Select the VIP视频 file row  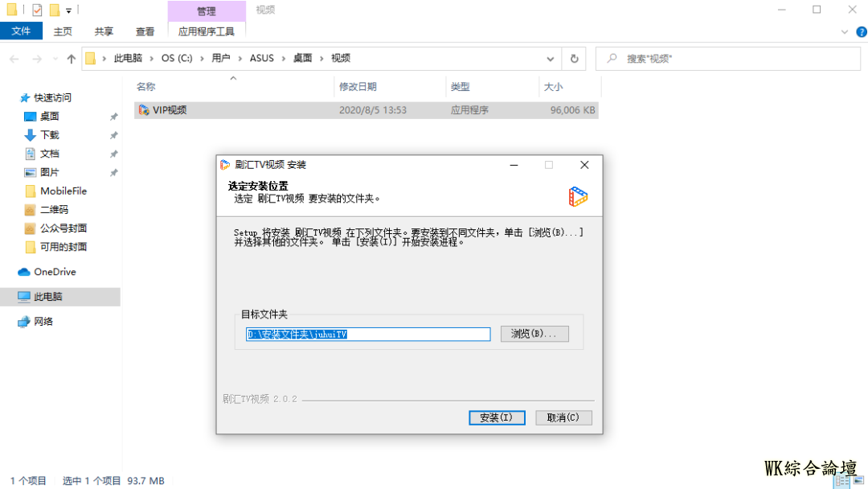(366, 110)
